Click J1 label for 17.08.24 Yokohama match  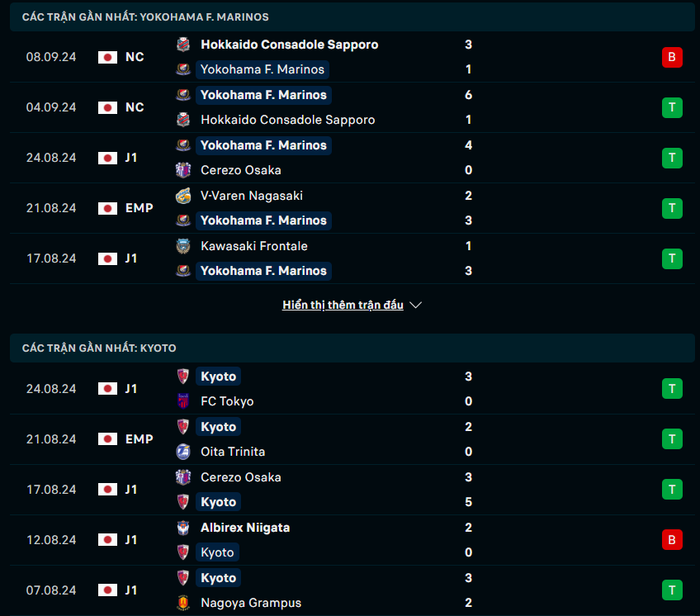coord(130,258)
